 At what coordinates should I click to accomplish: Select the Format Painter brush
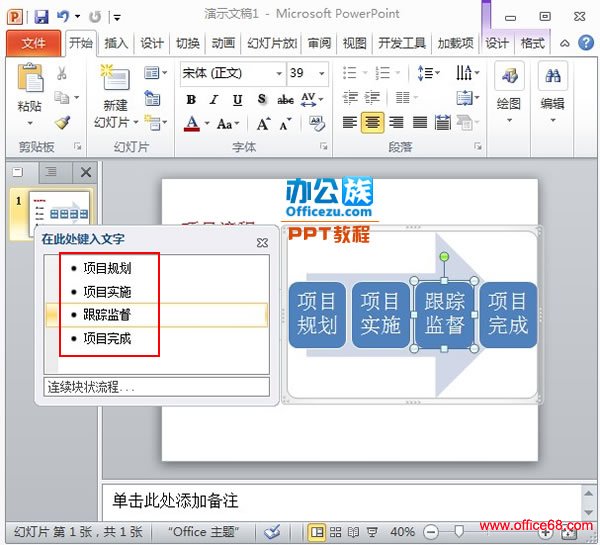click(x=62, y=122)
